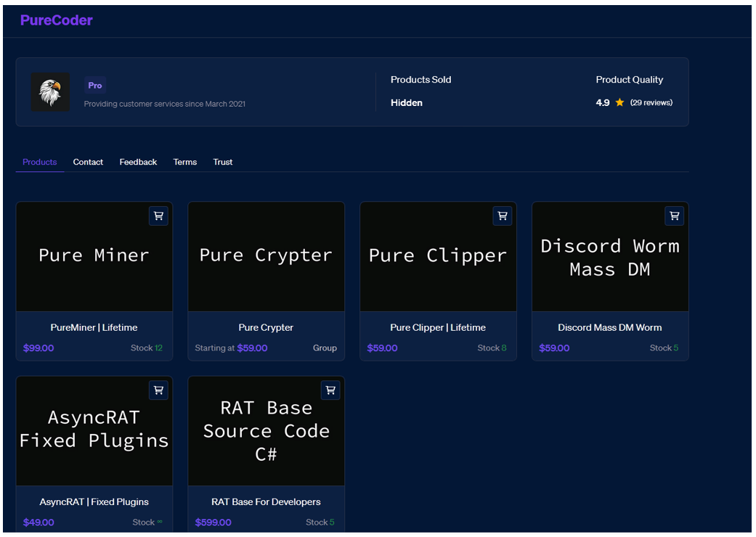Click the infinite Stock label on AsyncRAT card
The height and width of the screenshot is (537, 756).
(147, 522)
